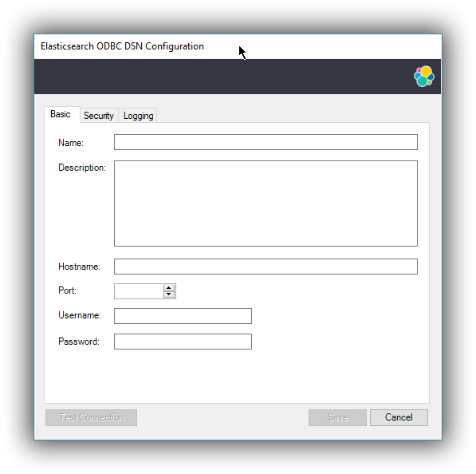476x474 pixels.
Task: Open the Logging tab
Action: pyautogui.click(x=138, y=116)
